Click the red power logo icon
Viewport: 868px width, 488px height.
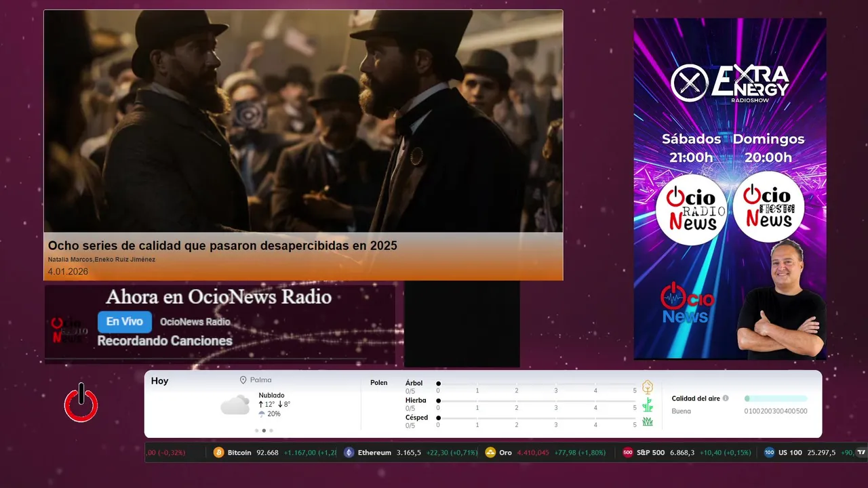[81, 403]
